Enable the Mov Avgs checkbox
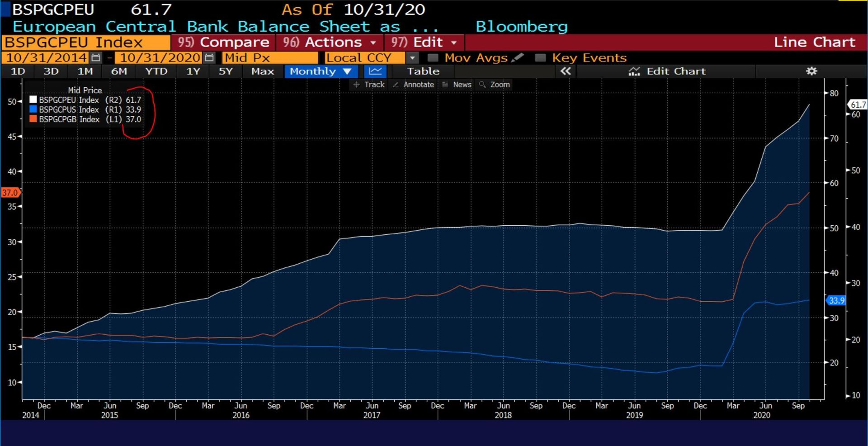Screen dimensions: 868x446 tap(433, 58)
